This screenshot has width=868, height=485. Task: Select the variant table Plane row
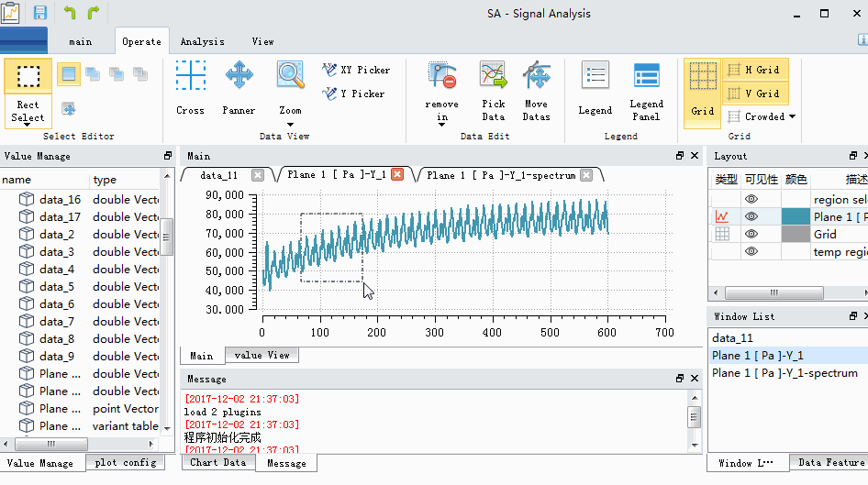[x=80, y=425]
